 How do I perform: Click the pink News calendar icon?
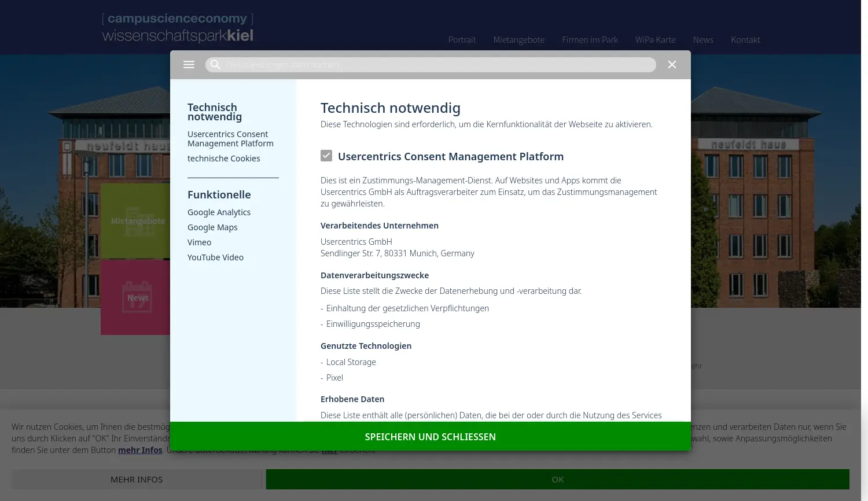tap(138, 297)
